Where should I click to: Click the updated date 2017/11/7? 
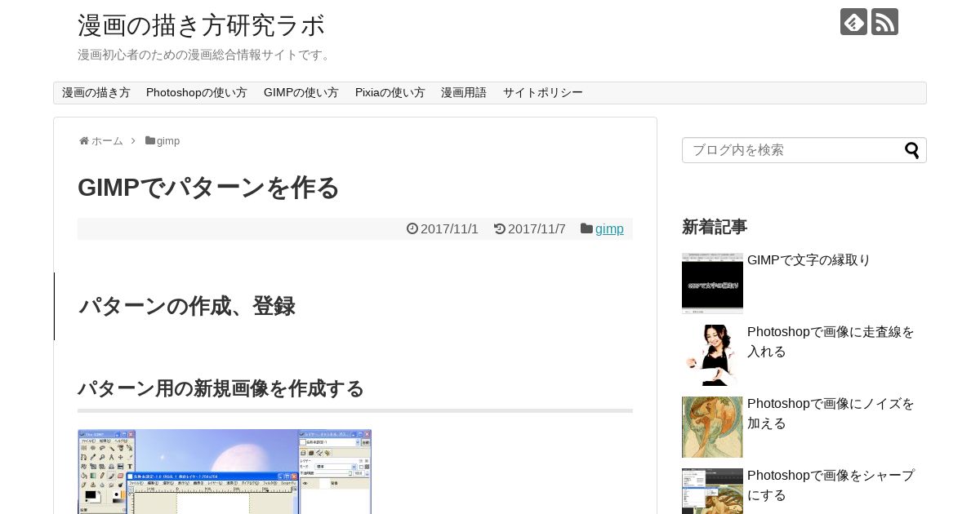pyautogui.click(x=537, y=229)
